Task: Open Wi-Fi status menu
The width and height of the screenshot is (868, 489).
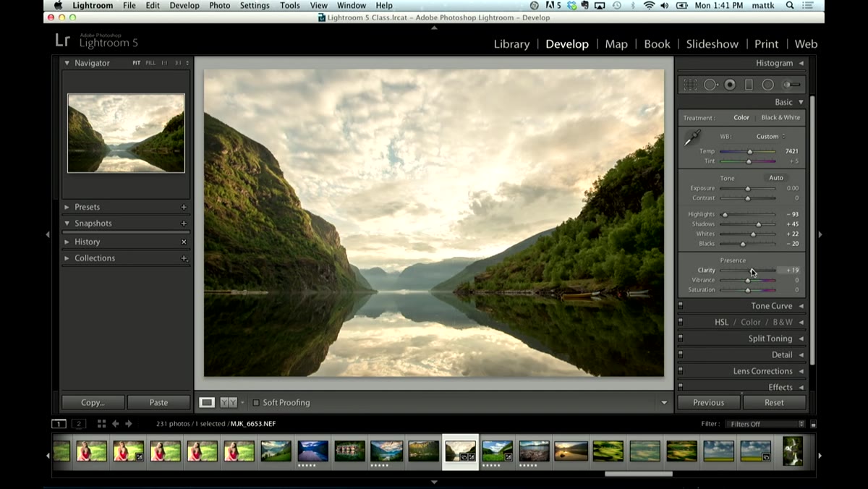Action: click(x=649, y=6)
